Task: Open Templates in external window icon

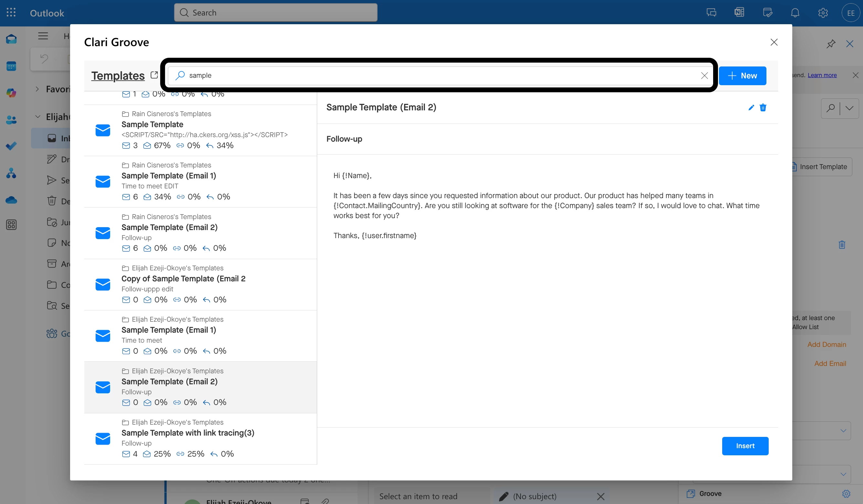Action: click(154, 75)
